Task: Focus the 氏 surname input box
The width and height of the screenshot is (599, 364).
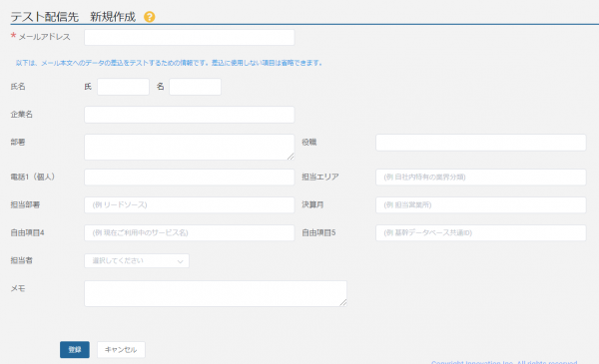Action: point(123,87)
